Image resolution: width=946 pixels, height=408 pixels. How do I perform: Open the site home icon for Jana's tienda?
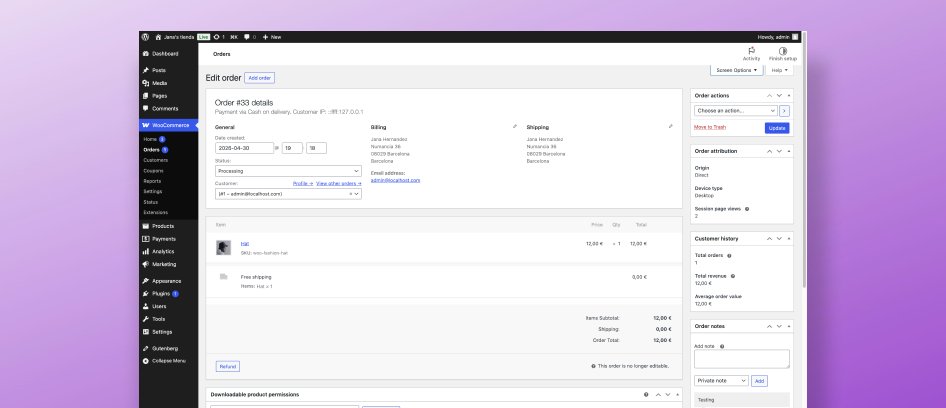pos(158,37)
